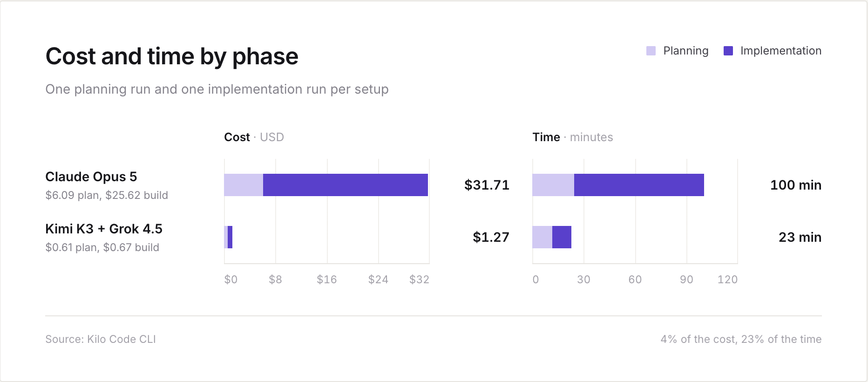Click the Planning legend color swatch
This screenshot has width=868, height=382.
[x=651, y=51]
